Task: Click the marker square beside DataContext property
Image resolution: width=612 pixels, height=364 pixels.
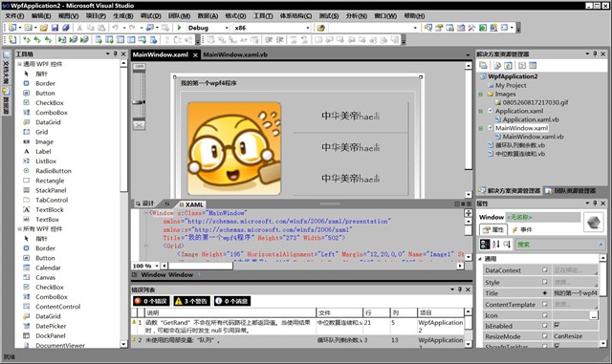Action: (x=544, y=270)
